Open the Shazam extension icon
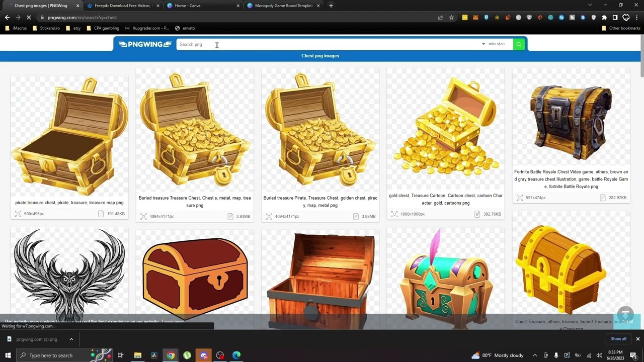The image size is (644, 362). click(561, 18)
